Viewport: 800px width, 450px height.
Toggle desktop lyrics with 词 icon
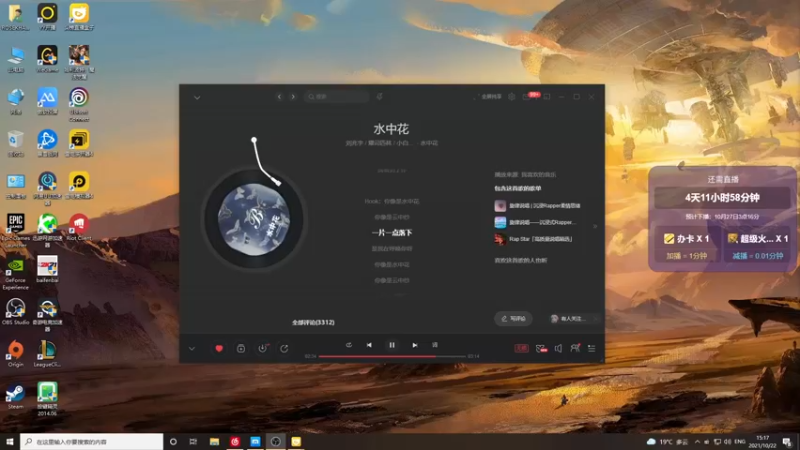click(435, 345)
